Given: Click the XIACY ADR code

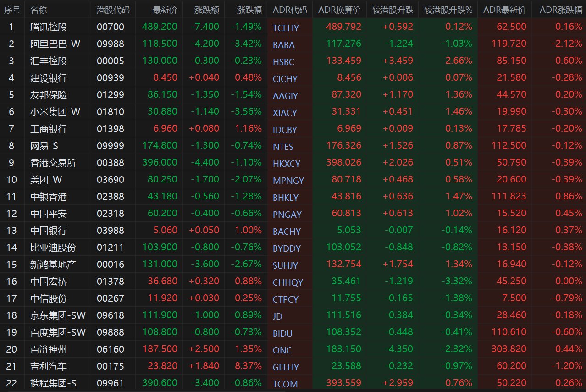Looking at the screenshot, I should (285, 113).
